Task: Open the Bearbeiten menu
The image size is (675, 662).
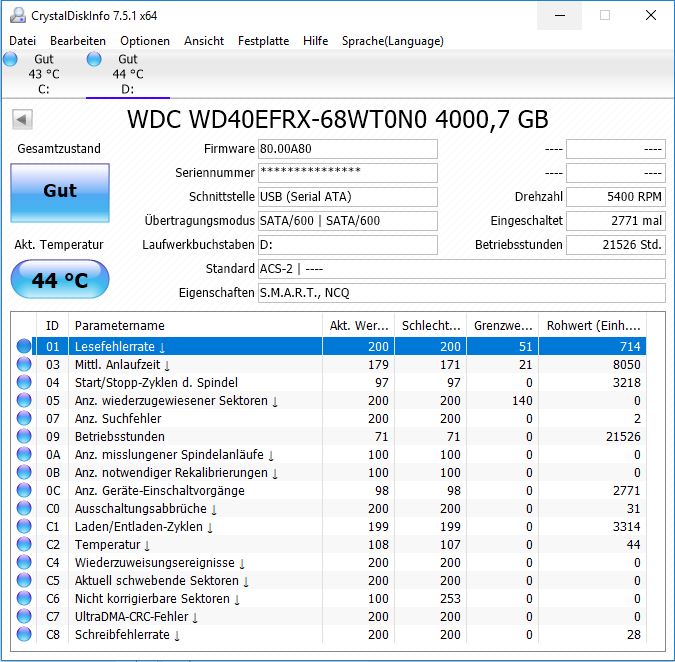Action: [x=78, y=41]
